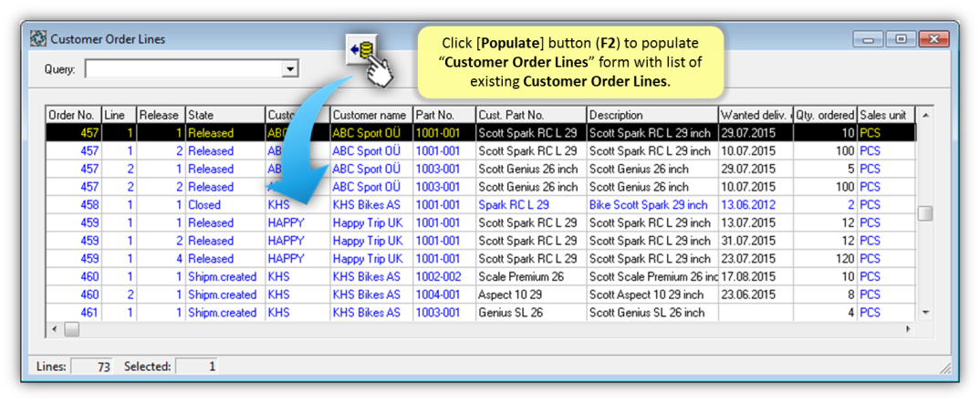This screenshot has height=403, width=980.
Task: Click the Cust. Part No. column header
Action: point(531,115)
